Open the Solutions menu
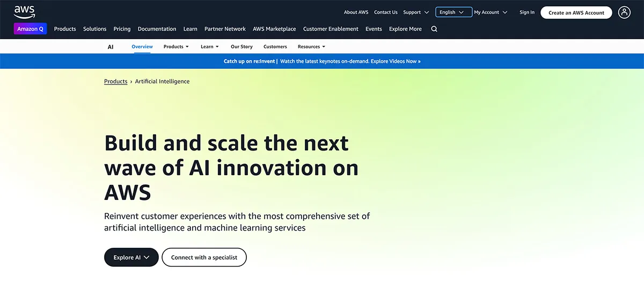Viewport: 644px width, 294px height. pyautogui.click(x=95, y=29)
